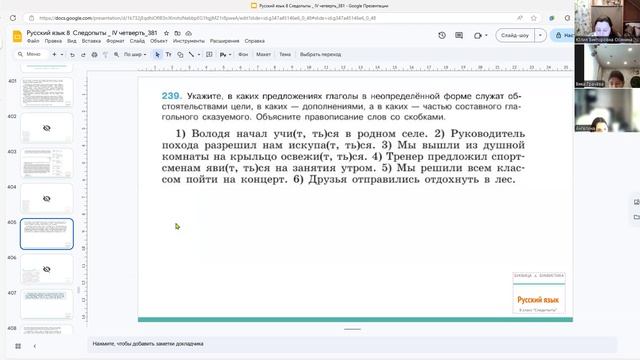Open the Вставка menu
The width and height of the screenshot is (640, 360).
91,41
